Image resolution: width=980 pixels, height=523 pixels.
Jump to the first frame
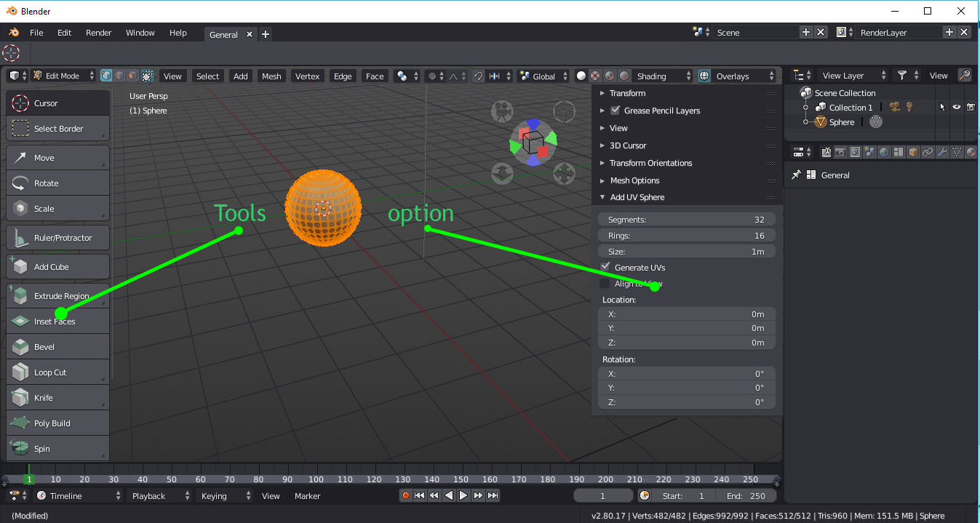[420, 495]
